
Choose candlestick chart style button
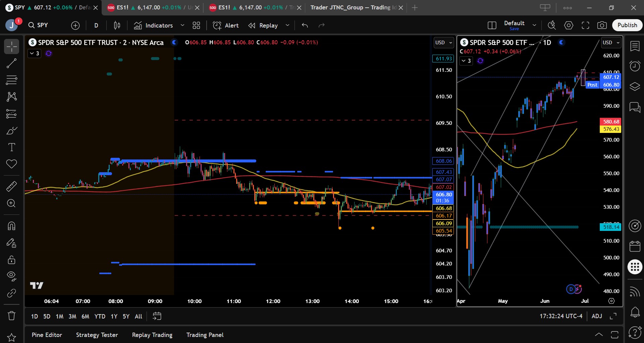117,25
